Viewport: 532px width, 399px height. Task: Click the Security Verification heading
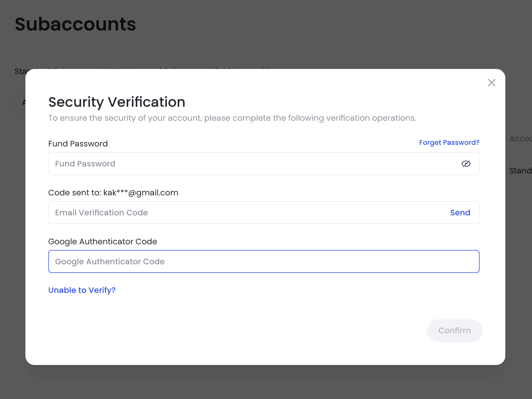pyautogui.click(x=116, y=102)
